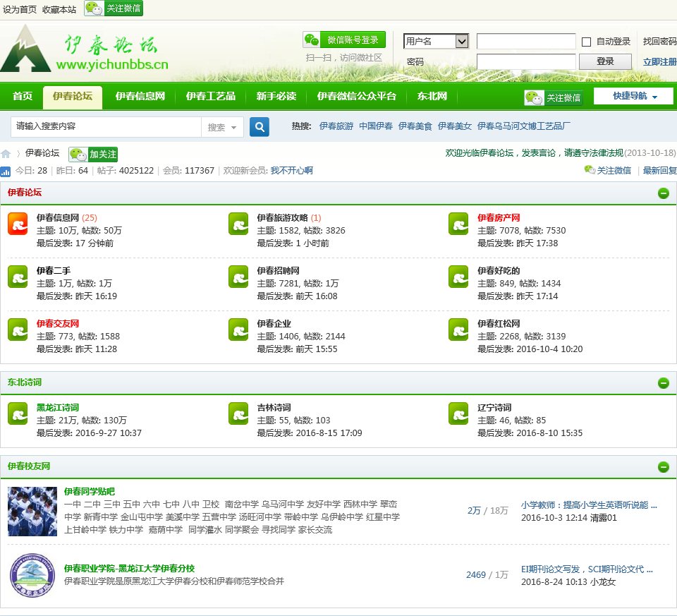Click the 立即注册 link

[660, 62]
